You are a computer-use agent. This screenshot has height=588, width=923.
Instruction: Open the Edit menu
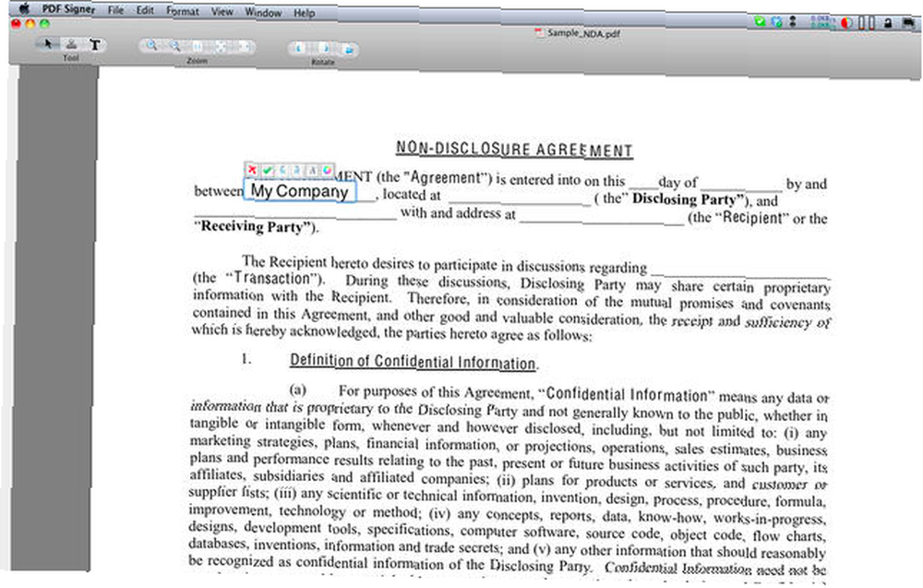point(145,10)
